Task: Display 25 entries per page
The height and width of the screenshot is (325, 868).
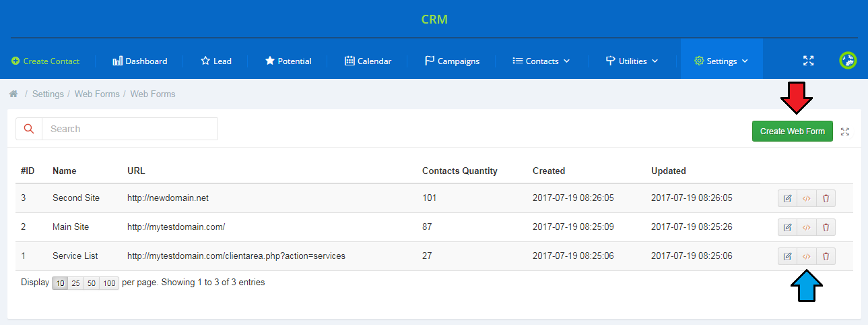Action: (76, 283)
